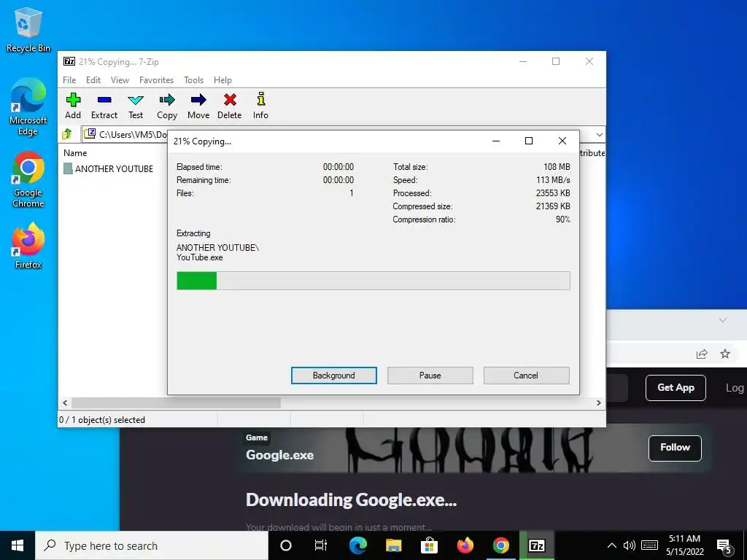Click the Name column header

point(75,153)
